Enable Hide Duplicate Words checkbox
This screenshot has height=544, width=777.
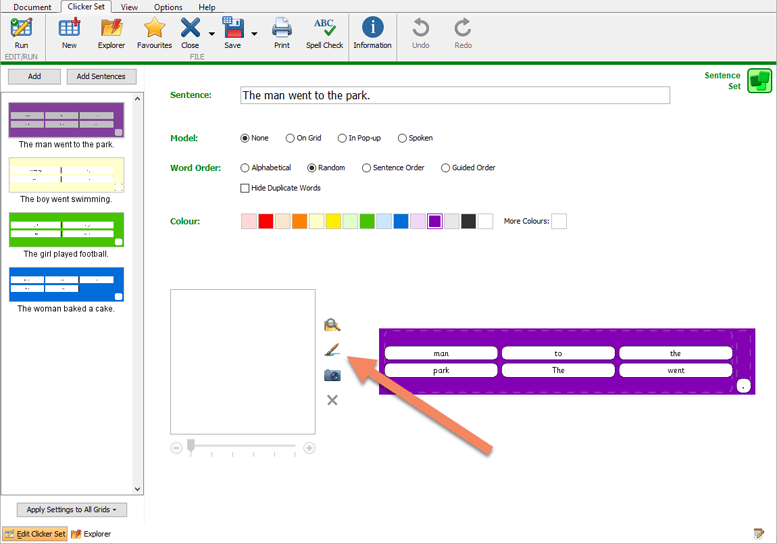(246, 188)
